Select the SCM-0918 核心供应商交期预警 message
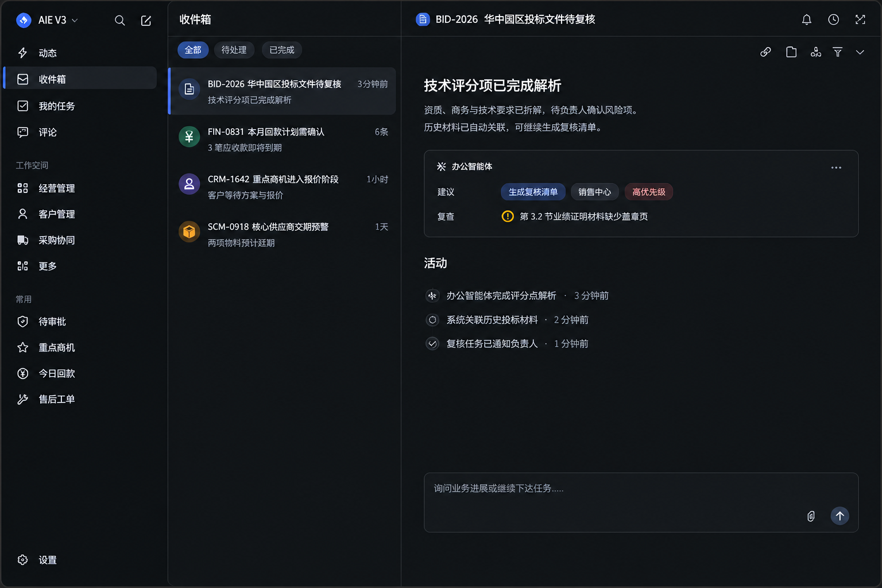Screen dimensions: 882x588 point(283,234)
